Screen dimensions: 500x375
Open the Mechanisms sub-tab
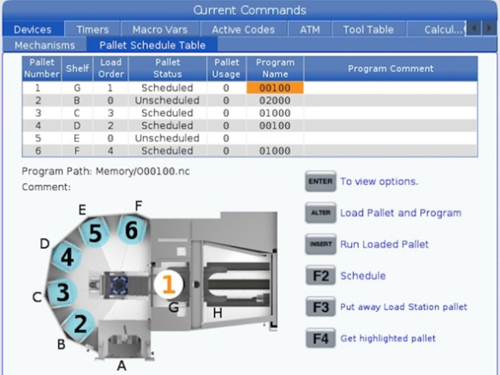tap(45, 45)
